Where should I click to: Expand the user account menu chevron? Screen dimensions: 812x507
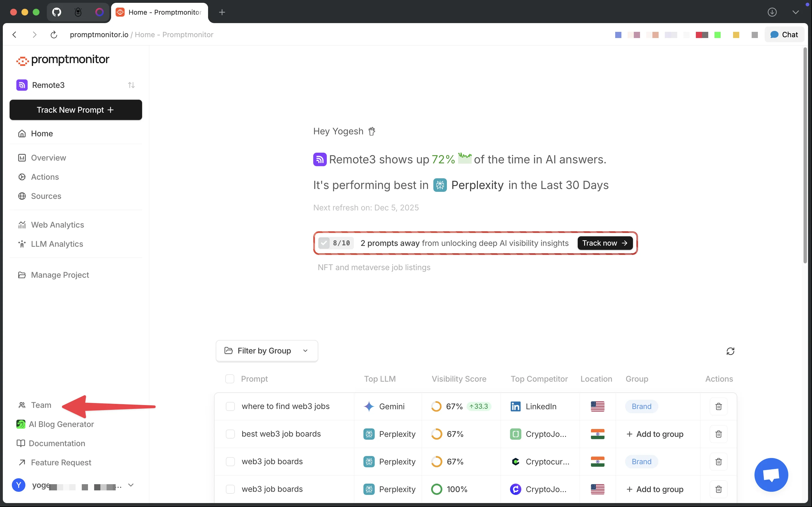(x=131, y=485)
